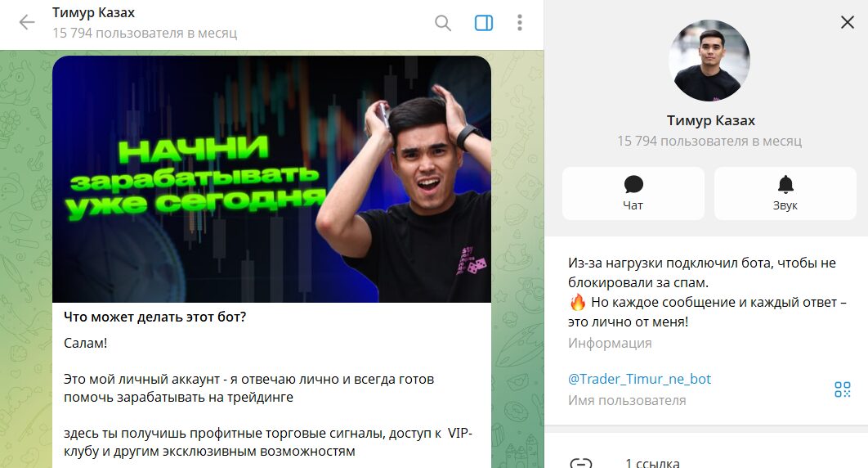This screenshot has height=468, width=868.
Task: Close the profile info panel
Action: tap(848, 22)
